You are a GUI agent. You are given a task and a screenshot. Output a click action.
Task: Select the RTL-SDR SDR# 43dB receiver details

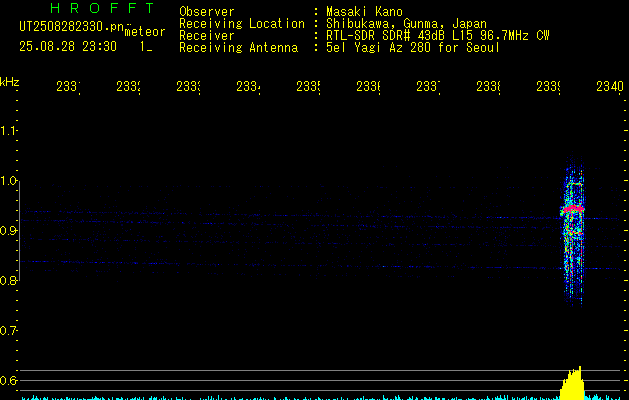(438, 36)
